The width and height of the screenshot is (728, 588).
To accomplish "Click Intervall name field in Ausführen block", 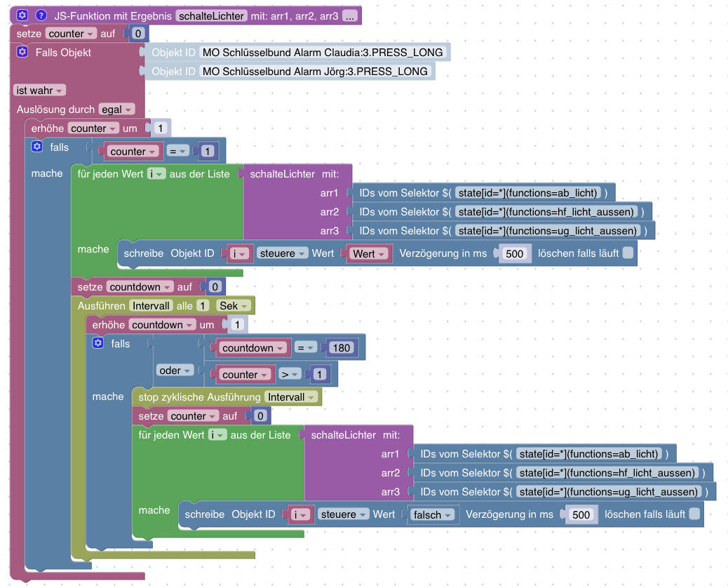I will click(151, 306).
